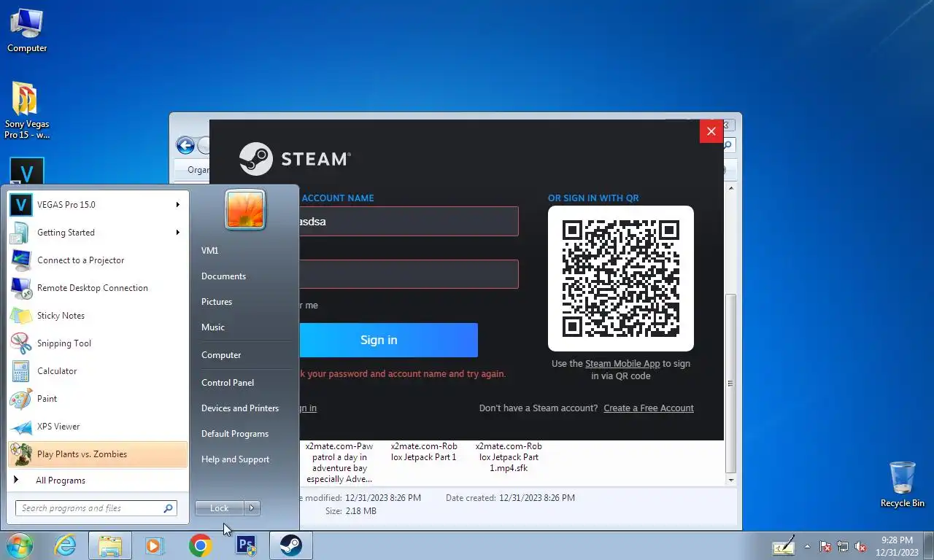934x560 pixels.
Task: Open Help and Support
Action: [235, 459]
